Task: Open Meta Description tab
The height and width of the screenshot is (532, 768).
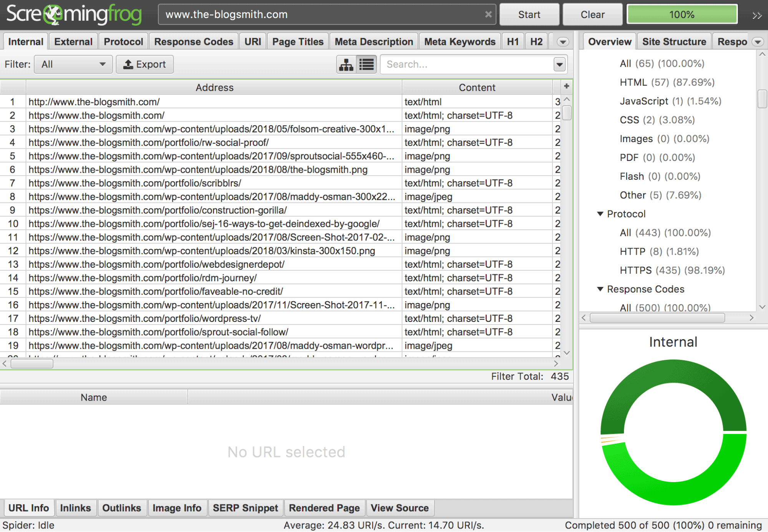Action: [374, 42]
